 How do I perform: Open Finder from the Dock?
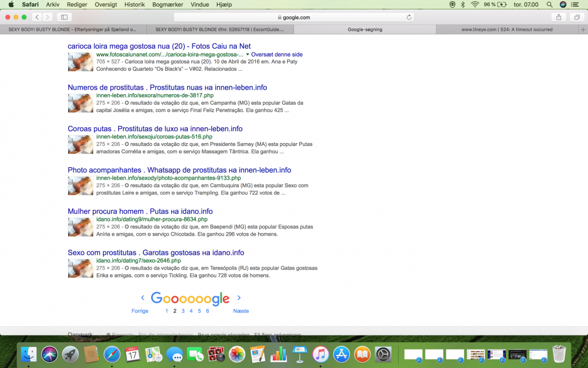pos(29,354)
